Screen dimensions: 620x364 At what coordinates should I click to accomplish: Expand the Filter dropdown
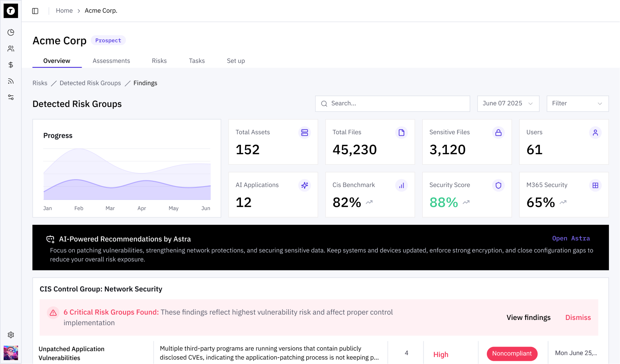577,104
